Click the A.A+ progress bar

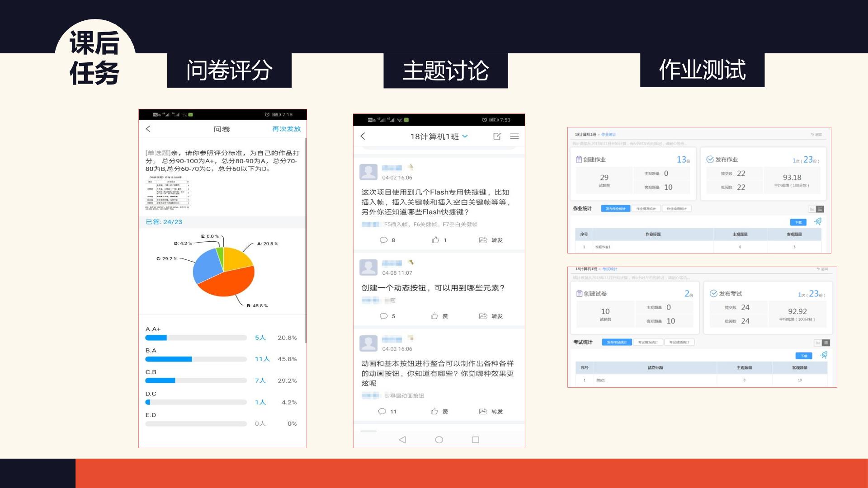tap(196, 338)
